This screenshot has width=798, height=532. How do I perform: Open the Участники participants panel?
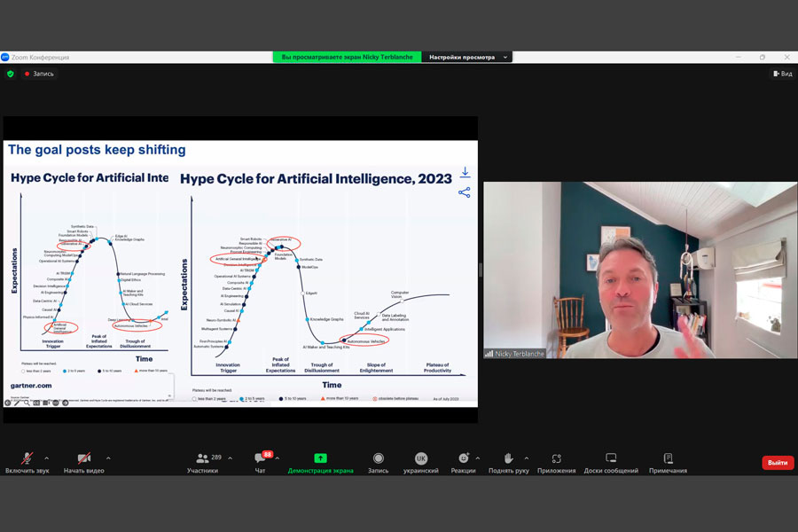click(202, 463)
